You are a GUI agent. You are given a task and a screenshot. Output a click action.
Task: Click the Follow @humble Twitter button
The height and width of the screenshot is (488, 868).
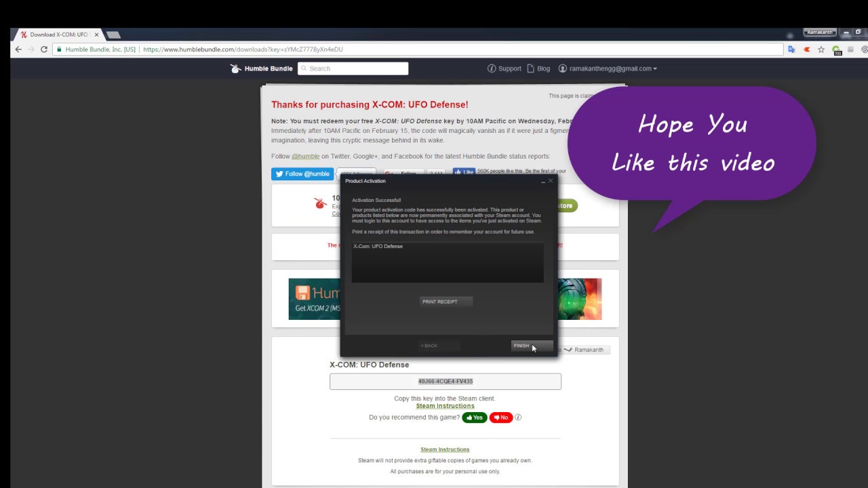coord(302,174)
